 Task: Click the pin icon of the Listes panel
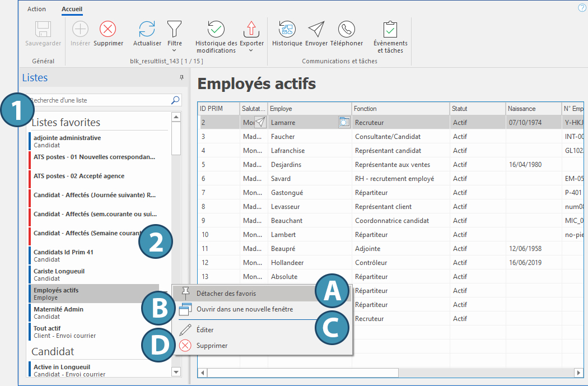coord(181,78)
